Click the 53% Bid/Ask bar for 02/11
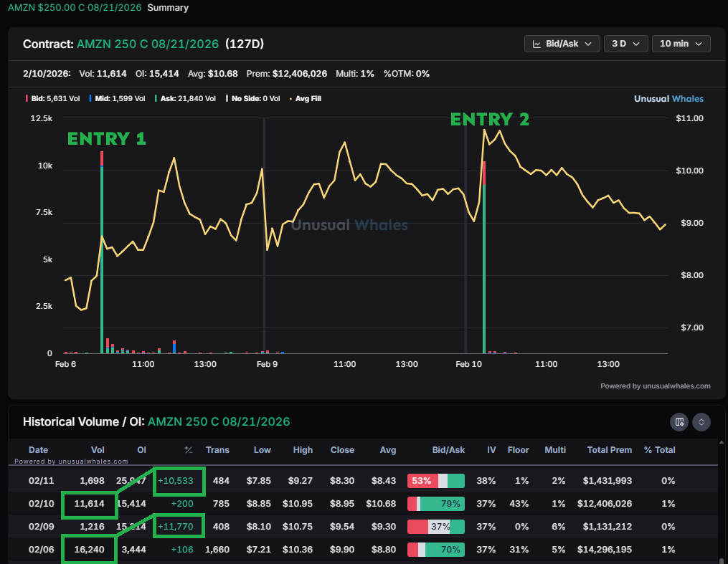728x564 pixels. 436,481
